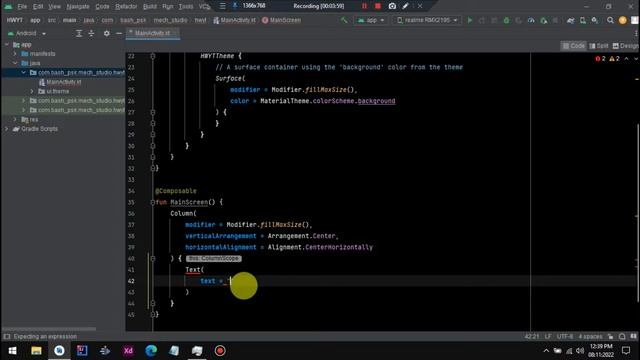Click Collapse All in project panel toolbar
Screen dimensions: 640x360
click(x=91, y=33)
